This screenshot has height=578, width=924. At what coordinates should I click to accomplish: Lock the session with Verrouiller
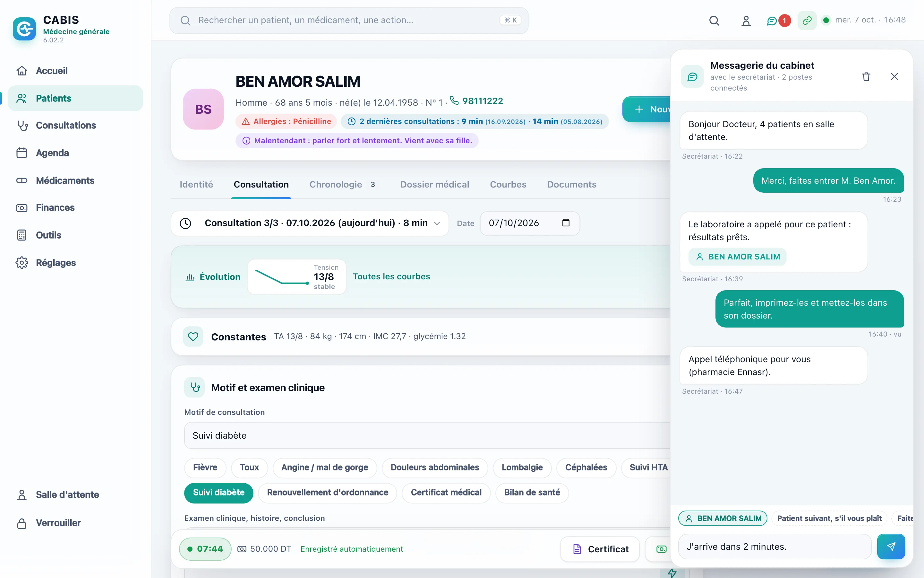click(75, 523)
